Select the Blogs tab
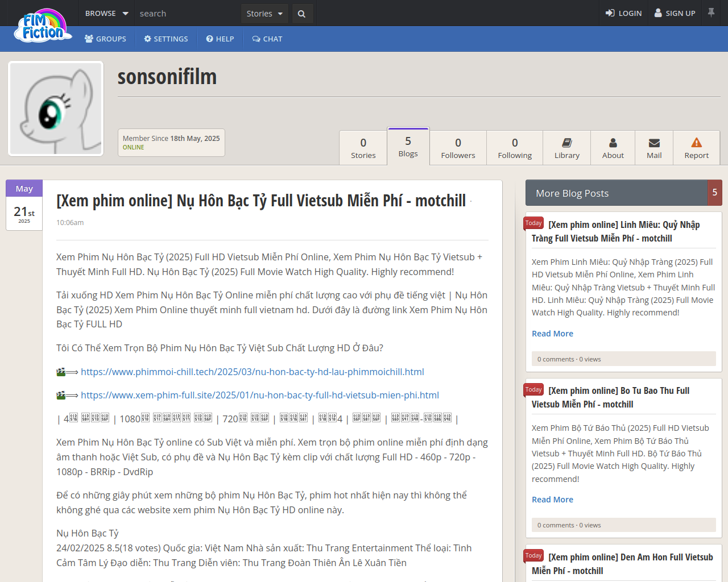Screen dimensions: 728x582 408,146
